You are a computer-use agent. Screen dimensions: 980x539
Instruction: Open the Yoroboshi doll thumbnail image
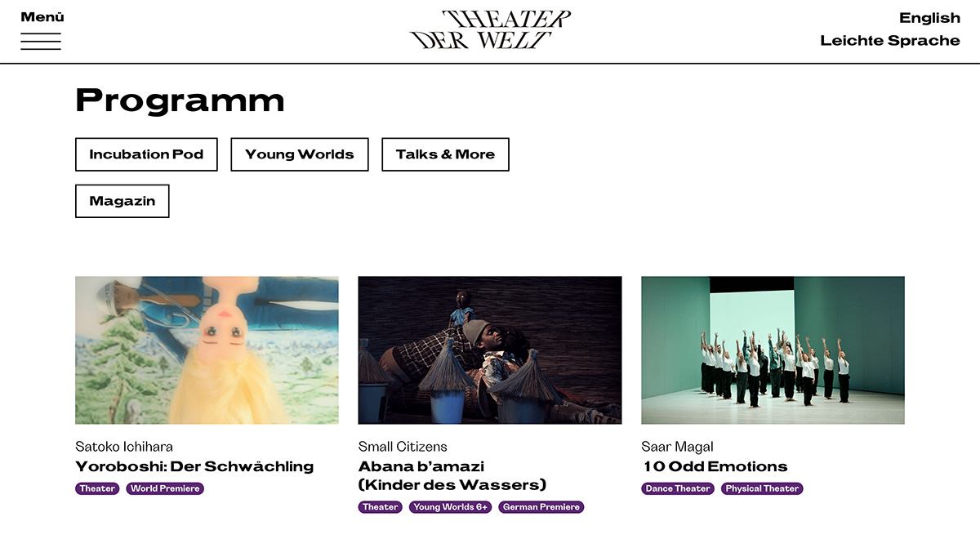tap(207, 350)
